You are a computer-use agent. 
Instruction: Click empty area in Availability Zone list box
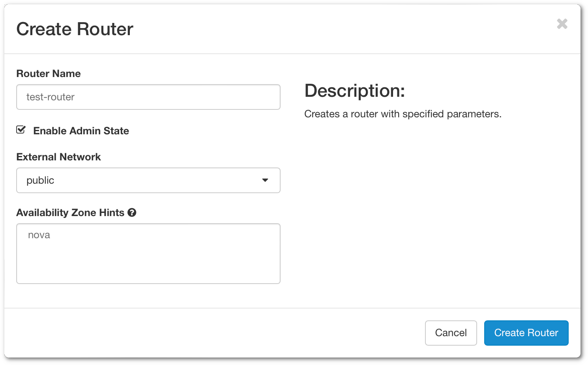(148, 265)
